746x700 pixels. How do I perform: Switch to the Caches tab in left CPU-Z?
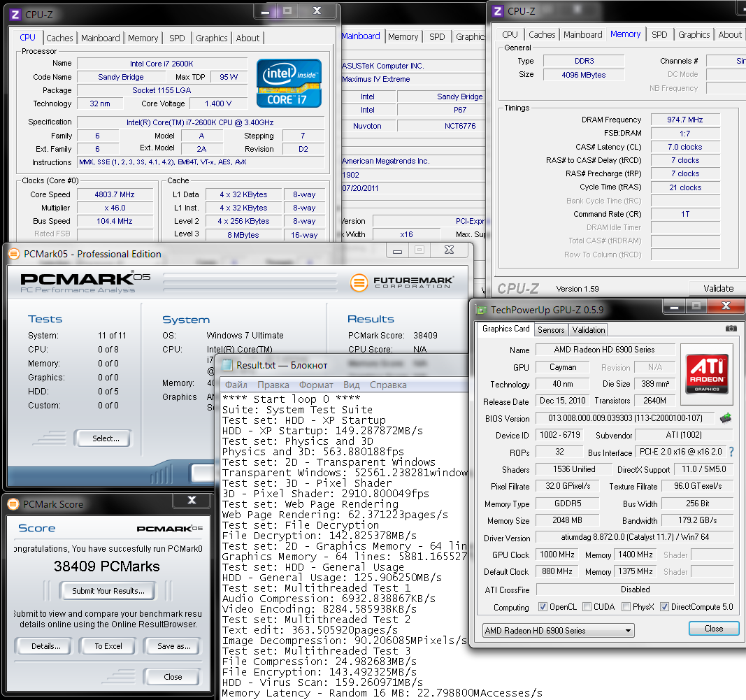pos(59,38)
